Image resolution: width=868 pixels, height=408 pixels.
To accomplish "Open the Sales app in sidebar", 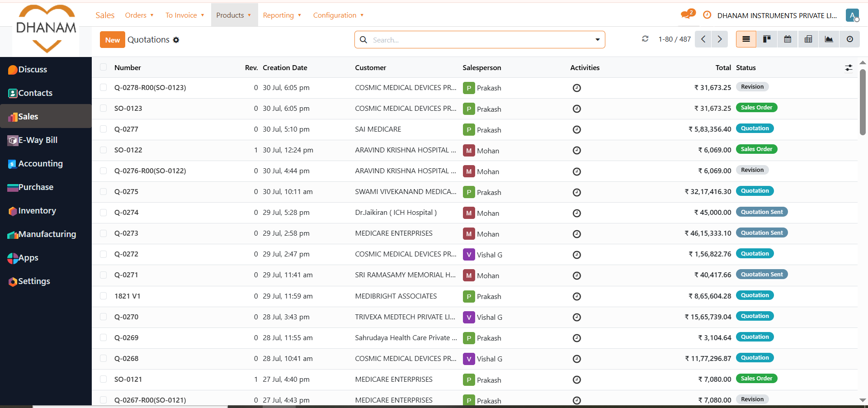I will (x=46, y=116).
